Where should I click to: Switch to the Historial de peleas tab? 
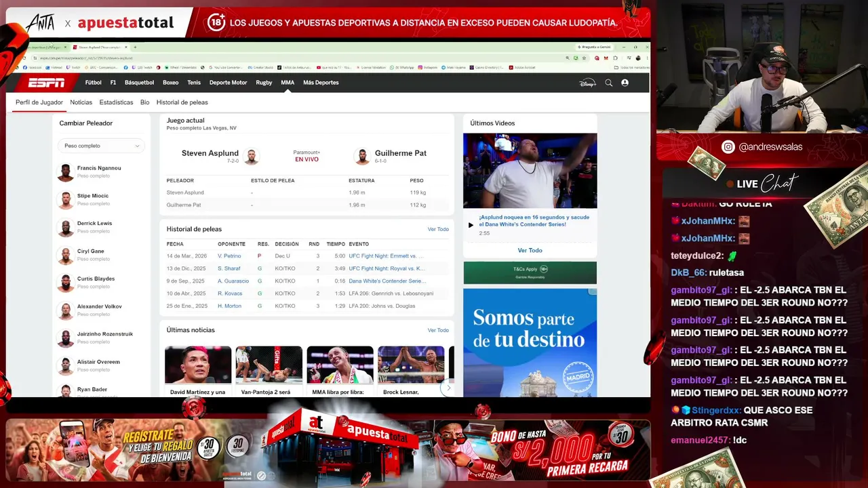click(x=182, y=102)
